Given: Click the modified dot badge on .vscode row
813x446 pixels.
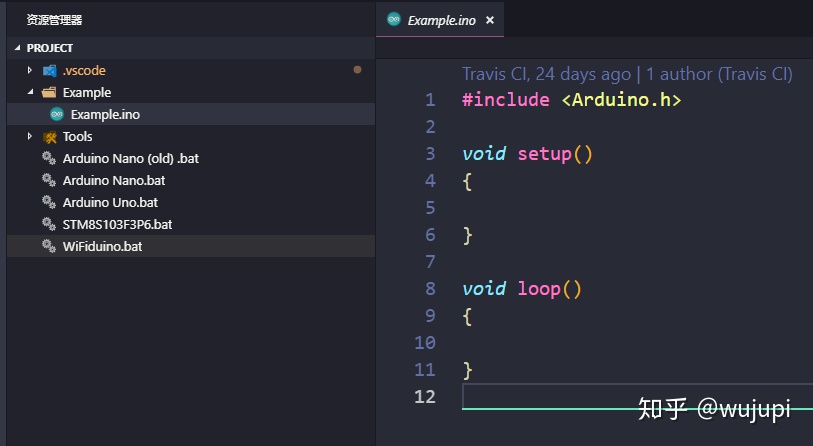Looking at the screenshot, I should 357,69.
